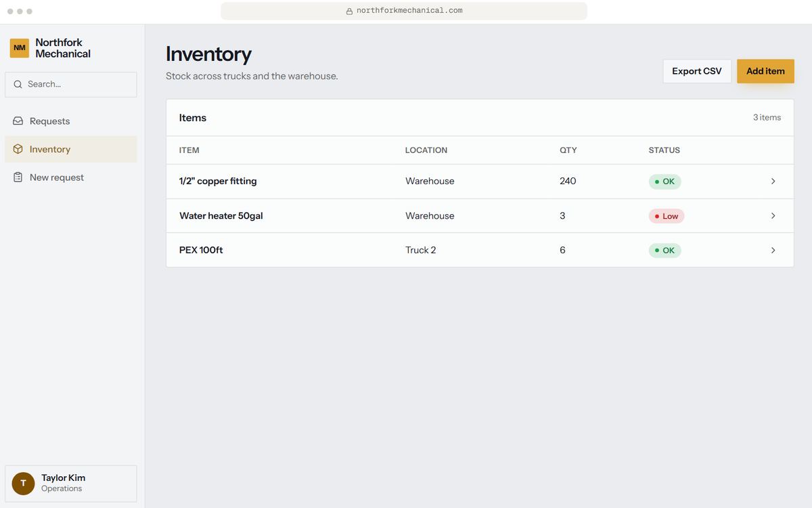Click the QTY column header
This screenshot has width=812, height=508.
tap(568, 150)
